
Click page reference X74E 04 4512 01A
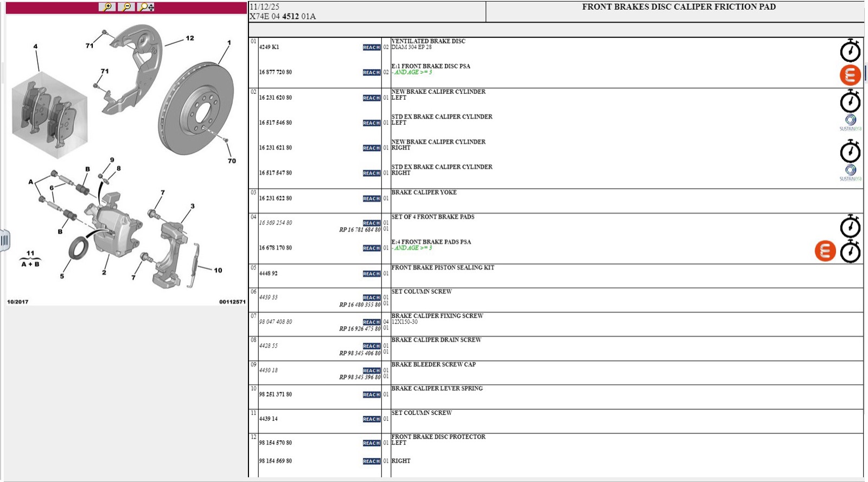pos(282,16)
